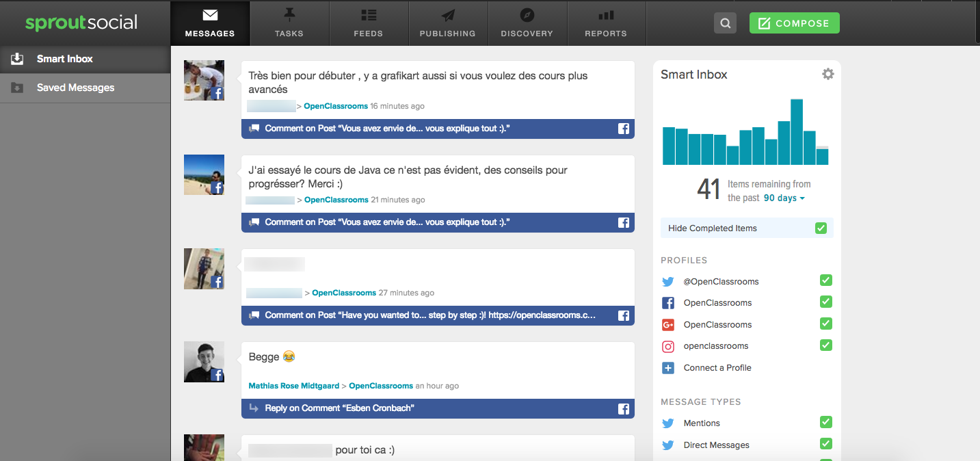
Task: Click the Smart Inbox tray icon in sidebar
Action: click(x=17, y=59)
